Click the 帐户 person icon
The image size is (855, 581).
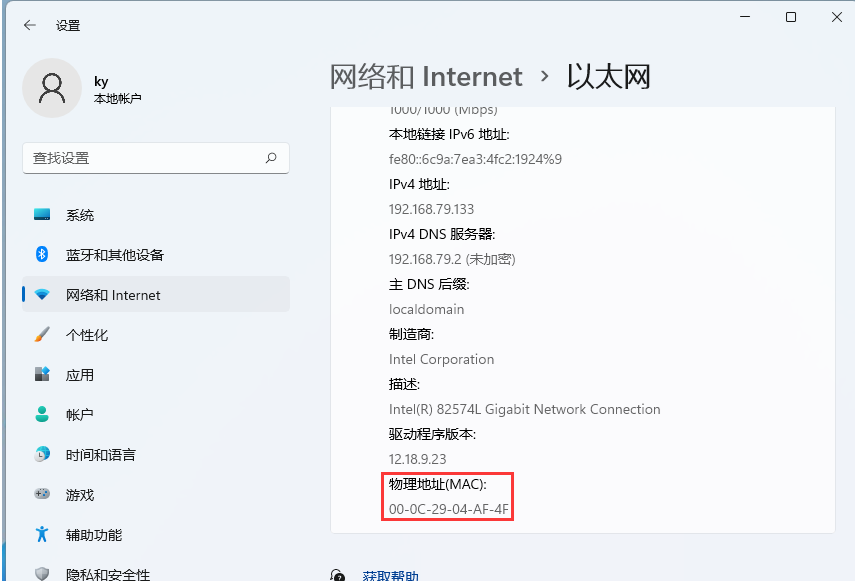pyautogui.click(x=42, y=414)
